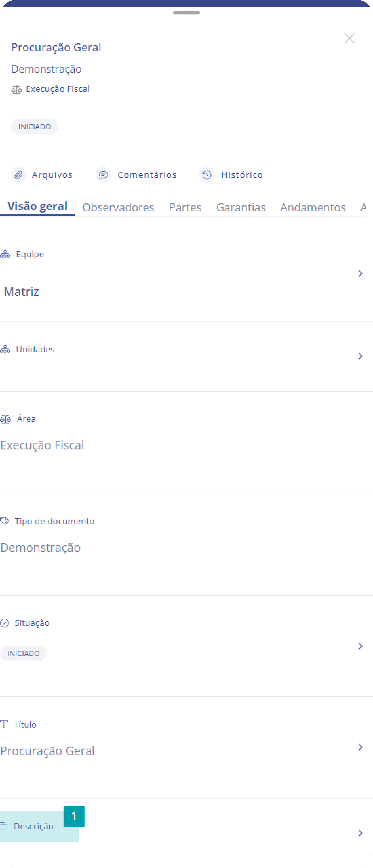Switch to the Garantias tab

click(x=241, y=207)
